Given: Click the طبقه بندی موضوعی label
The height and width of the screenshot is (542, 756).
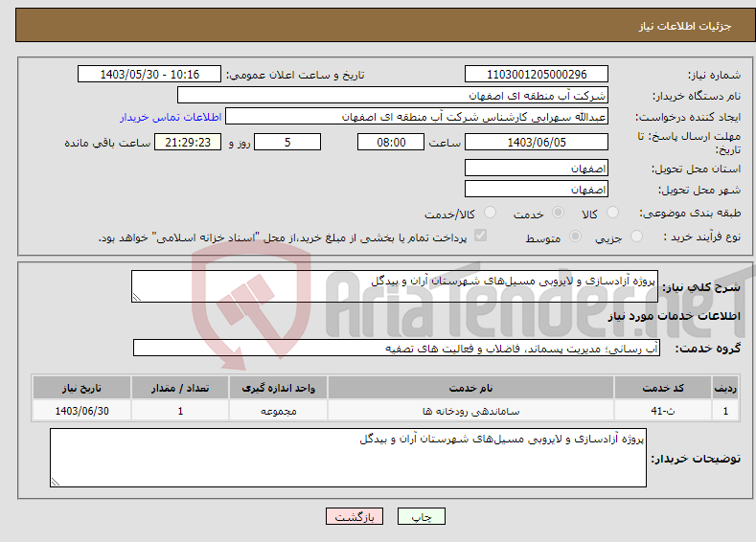Looking at the screenshot, I should tap(690, 213).
